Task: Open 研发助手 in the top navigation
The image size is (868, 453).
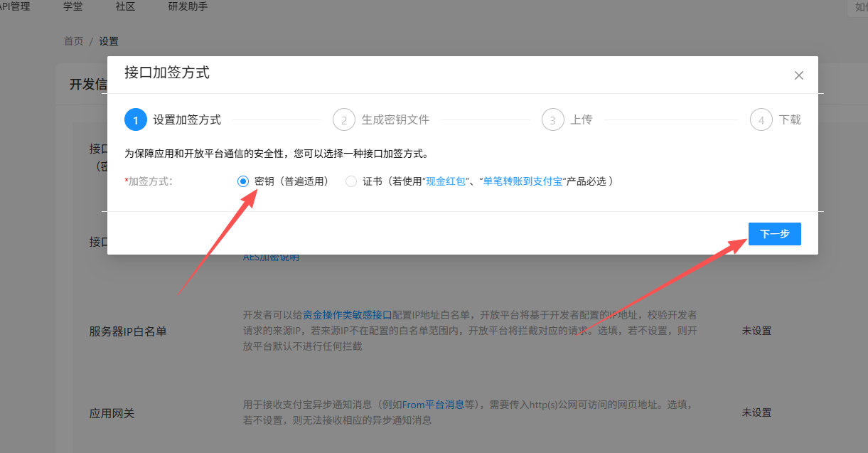Action: pos(188,6)
